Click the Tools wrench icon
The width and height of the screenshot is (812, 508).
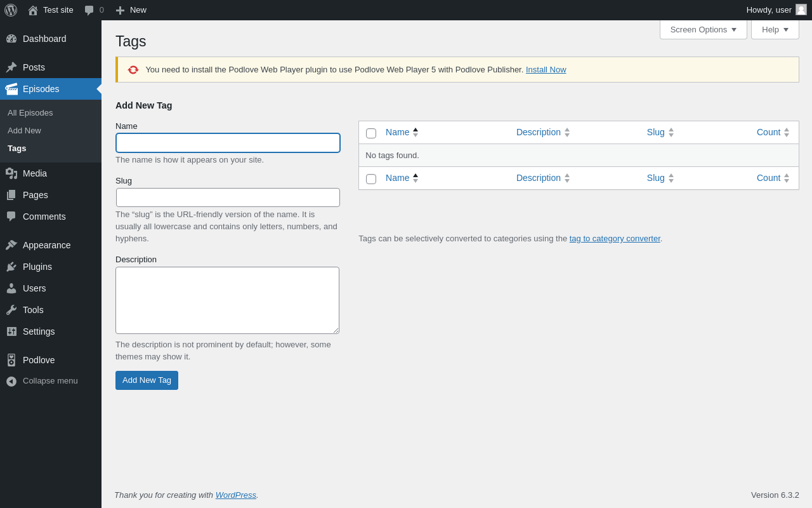pyautogui.click(x=11, y=310)
